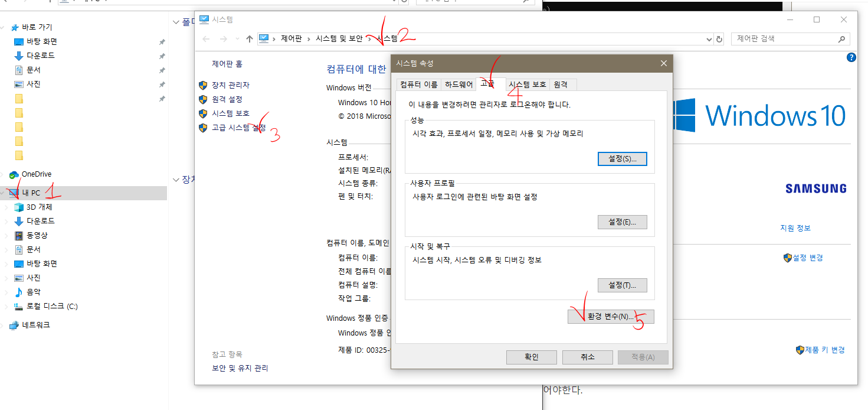
Task: Switch to 하드웨어 tab
Action: point(458,84)
